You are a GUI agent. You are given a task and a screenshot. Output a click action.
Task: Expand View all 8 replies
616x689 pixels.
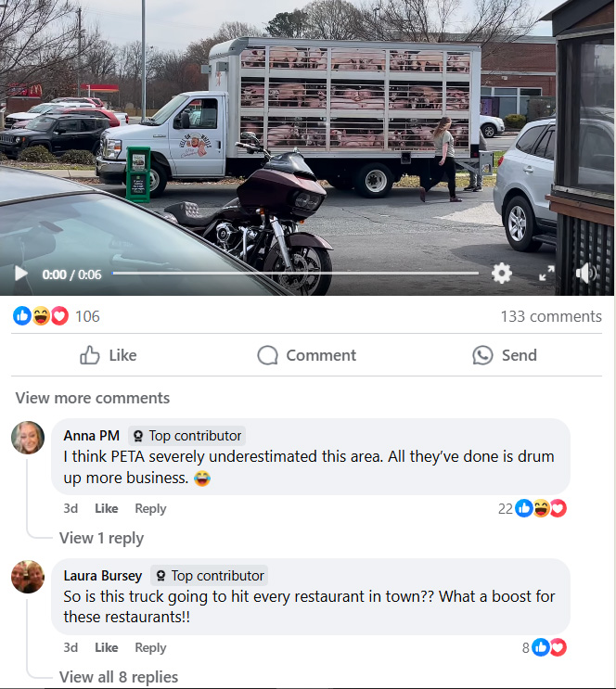119,677
